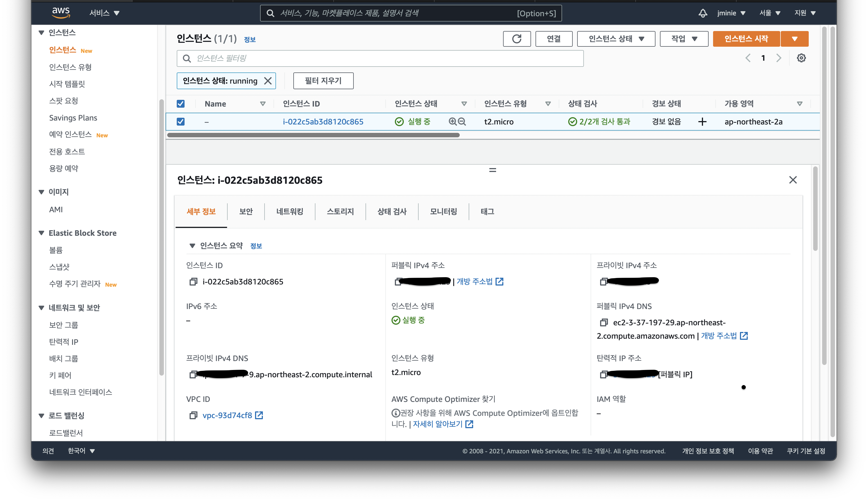Viewport: 868px width, 502px height.
Task: Collapse the 인스턴스 sidebar section
Action: (41, 32)
